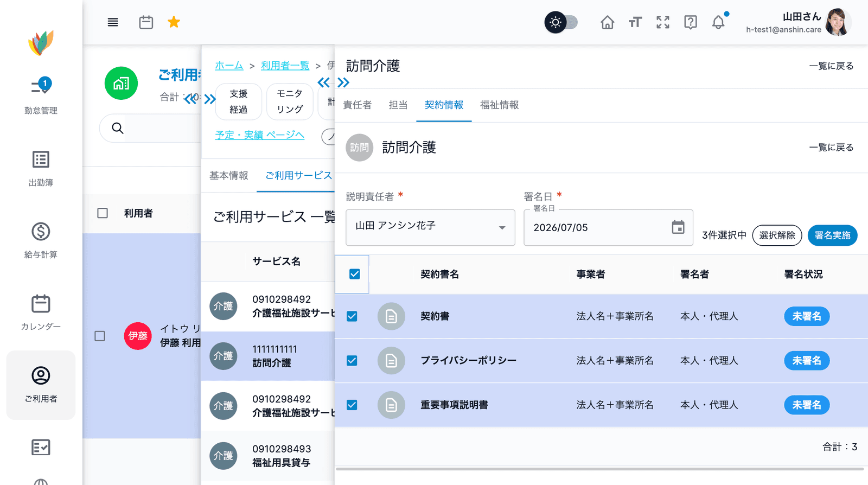This screenshot has width=868, height=485.
Task: Click right double chevron next to 合計
Action: coord(210,99)
